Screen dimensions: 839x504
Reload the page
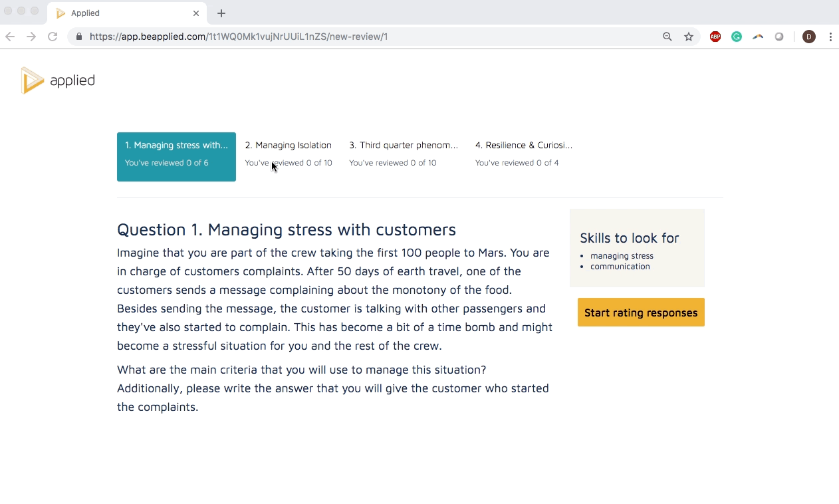53,37
